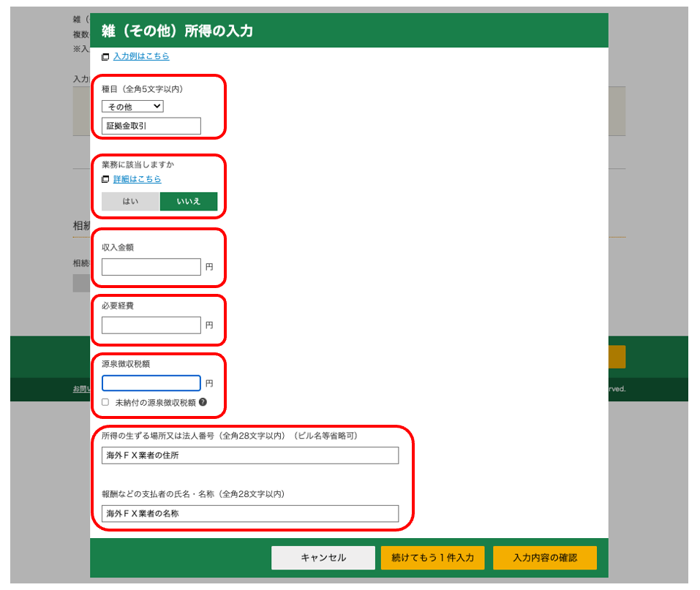The height and width of the screenshot is (590, 700).
Task: Select はい for 業務に該当しますか
Action: pos(130,201)
